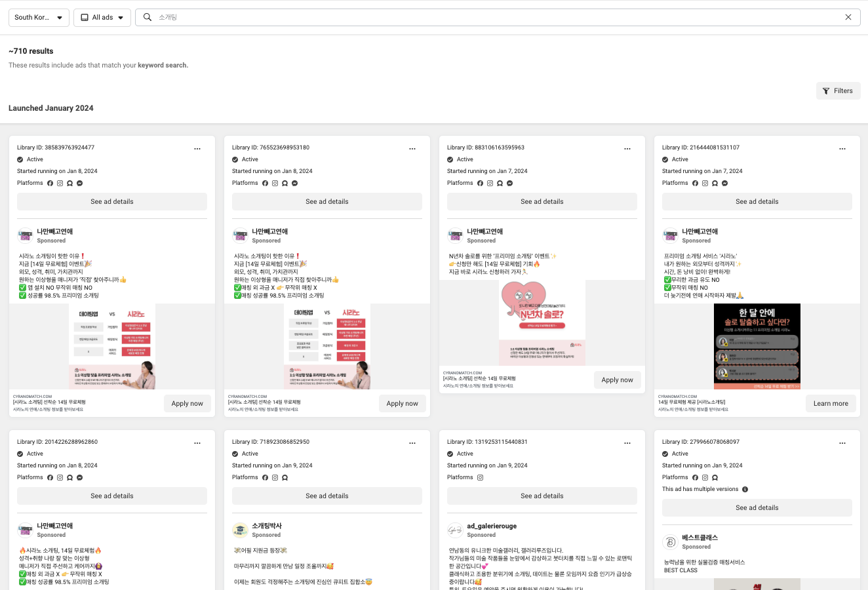Viewport: 868px width, 590px height.
Task: See ad details for 소개팅박사 ad
Action: click(327, 496)
